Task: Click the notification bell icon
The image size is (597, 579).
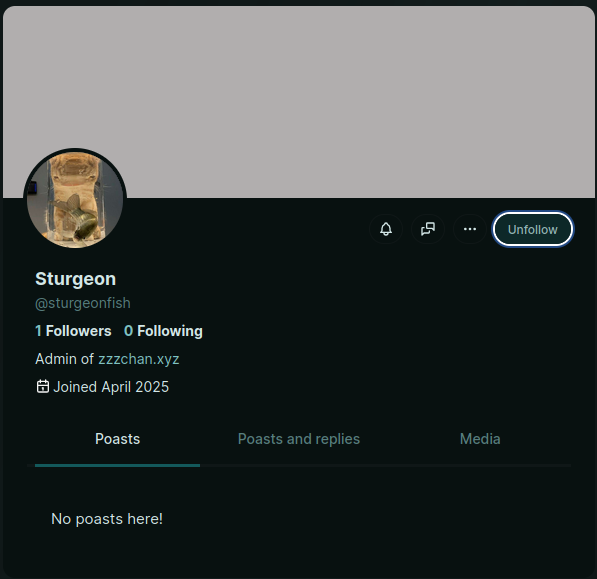Action: [x=386, y=229]
